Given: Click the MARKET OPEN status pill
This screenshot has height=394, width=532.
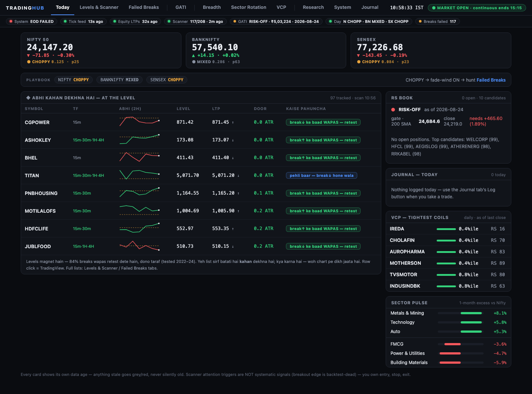Looking at the screenshot, I should click(477, 8).
